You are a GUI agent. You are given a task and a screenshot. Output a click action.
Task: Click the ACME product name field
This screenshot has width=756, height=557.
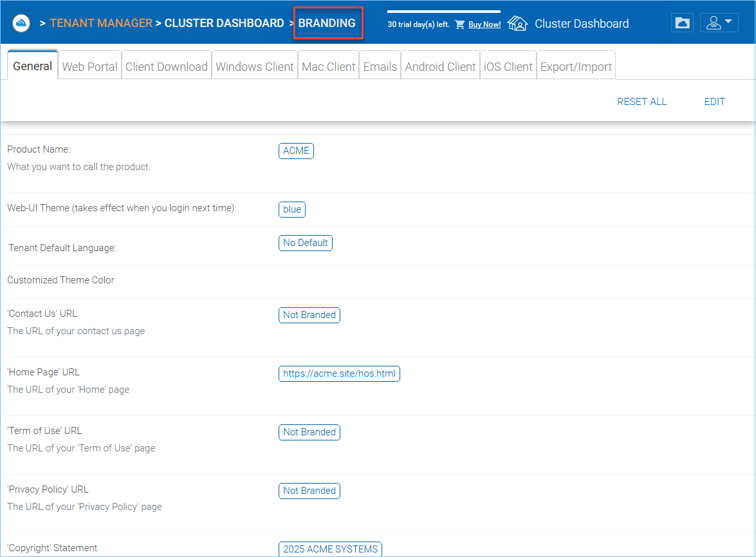pyautogui.click(x=296, y=151)
